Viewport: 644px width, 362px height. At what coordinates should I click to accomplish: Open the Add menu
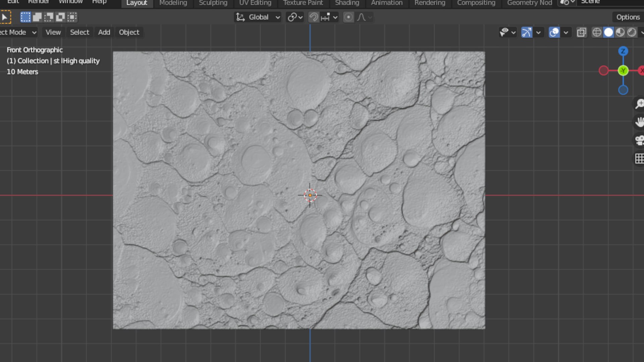[x=104, y=33]
